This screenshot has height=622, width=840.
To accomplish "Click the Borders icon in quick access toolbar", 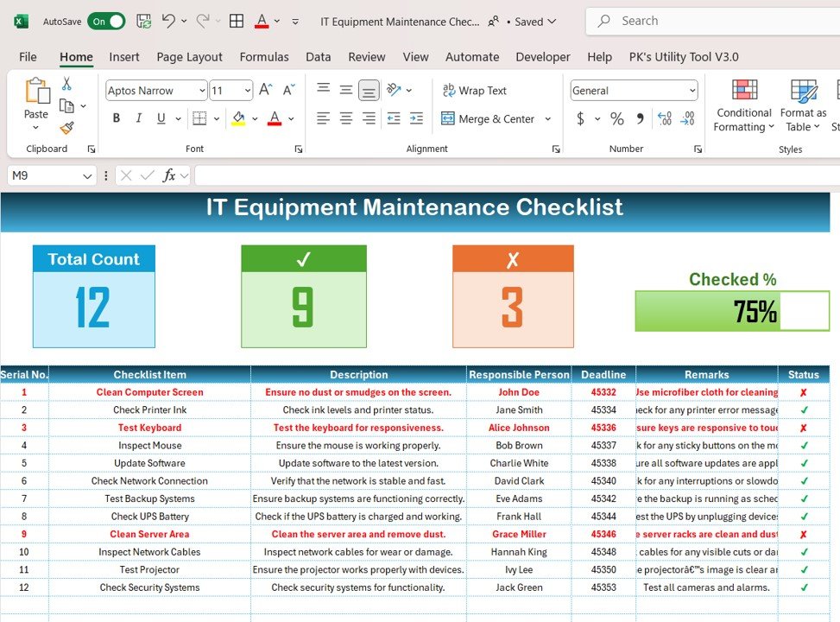I will coord(237,21).
